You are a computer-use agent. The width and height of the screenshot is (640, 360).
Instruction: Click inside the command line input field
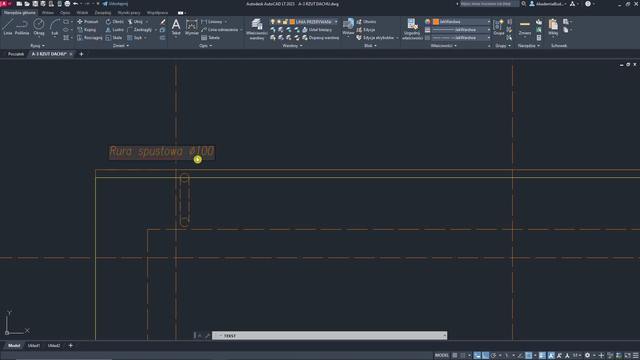tap(329, 336)
